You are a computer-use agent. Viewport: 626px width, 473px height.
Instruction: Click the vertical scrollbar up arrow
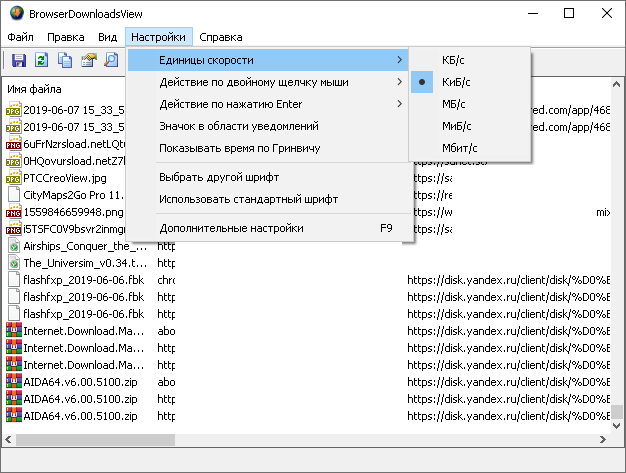616,84
